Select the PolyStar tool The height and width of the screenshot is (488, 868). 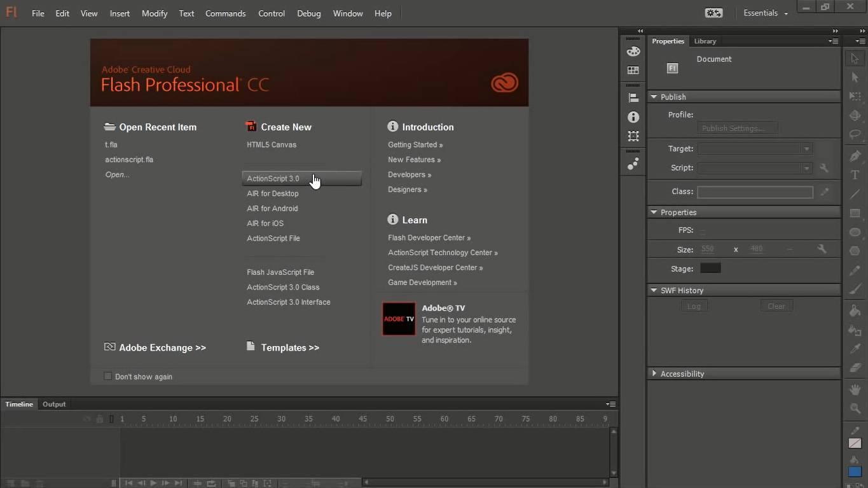click(855, 251)
